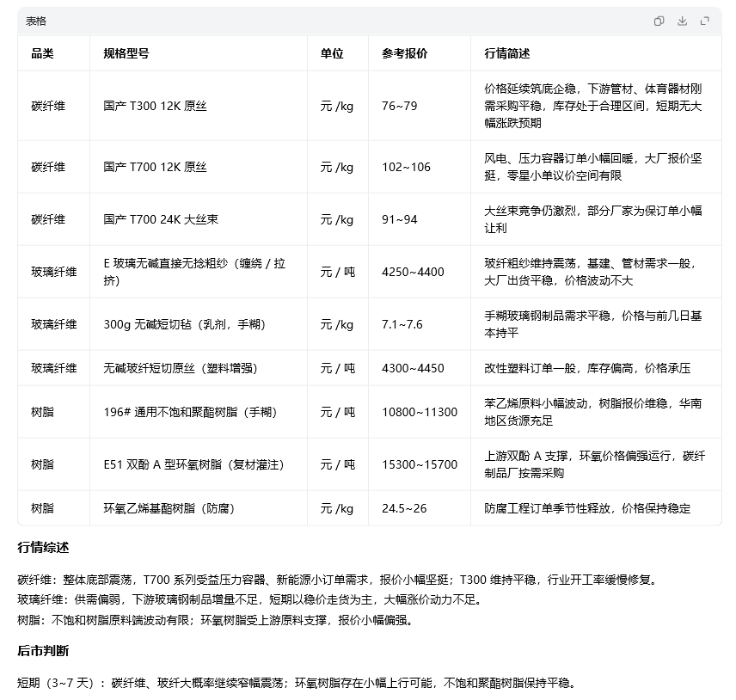Viewport: 736px width, 700px height.
Task: Click the description starting with 大丝束竞争仍激烈
Action: pos(592,220)
